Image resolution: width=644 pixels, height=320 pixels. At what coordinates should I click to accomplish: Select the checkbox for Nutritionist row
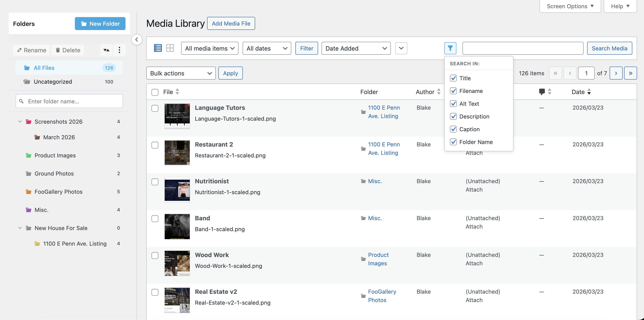click(155, 182)
